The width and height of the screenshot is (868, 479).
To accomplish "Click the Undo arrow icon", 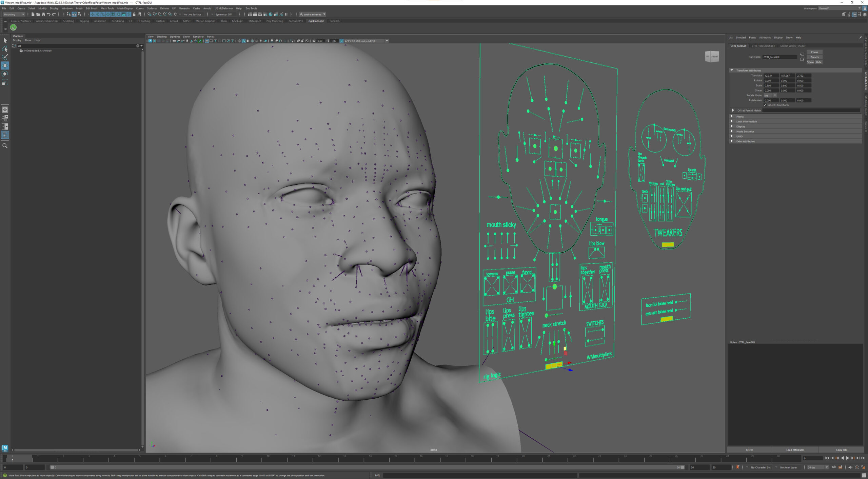I will 48,14.
